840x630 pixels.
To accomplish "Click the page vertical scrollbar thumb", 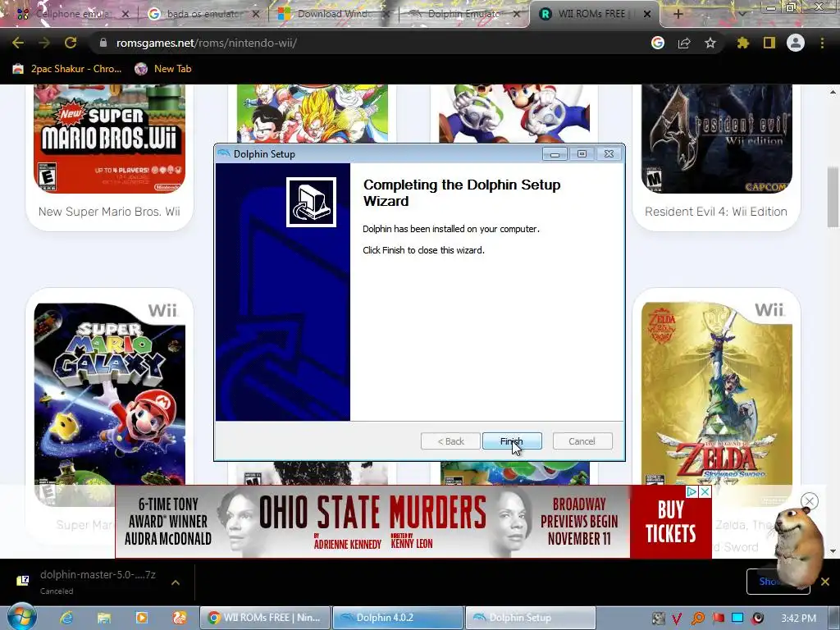I will [x=833, y=197].
